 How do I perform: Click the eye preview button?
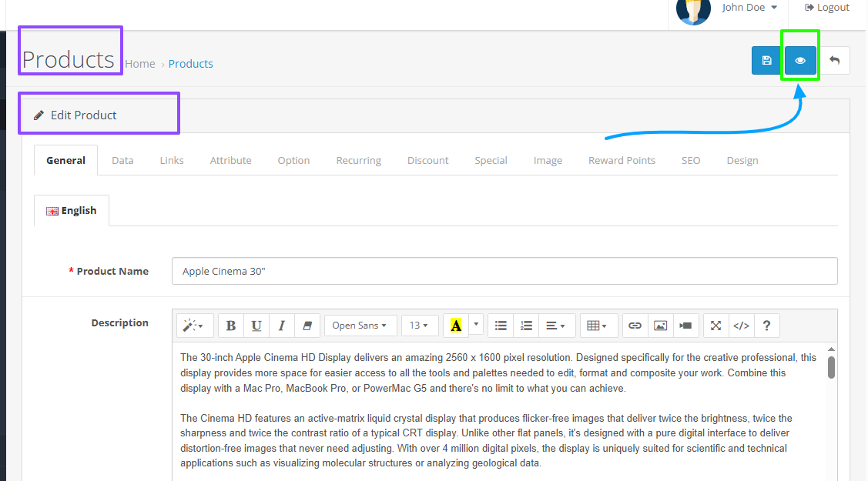(x=800, y=61)
